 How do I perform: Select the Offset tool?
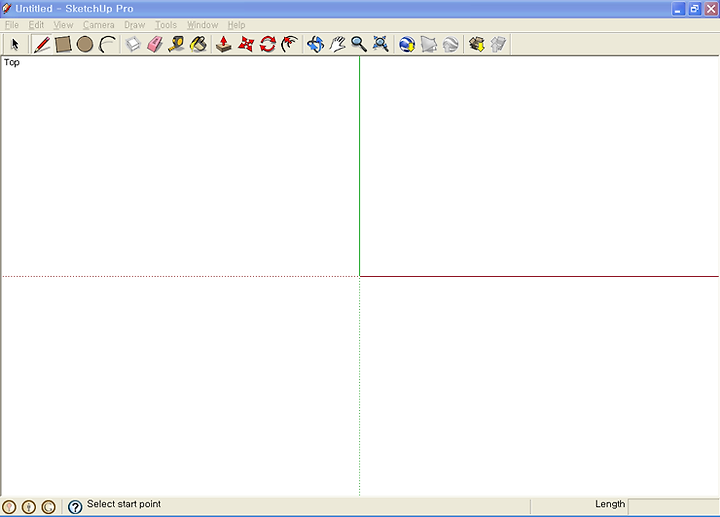[x=290, y=45]
